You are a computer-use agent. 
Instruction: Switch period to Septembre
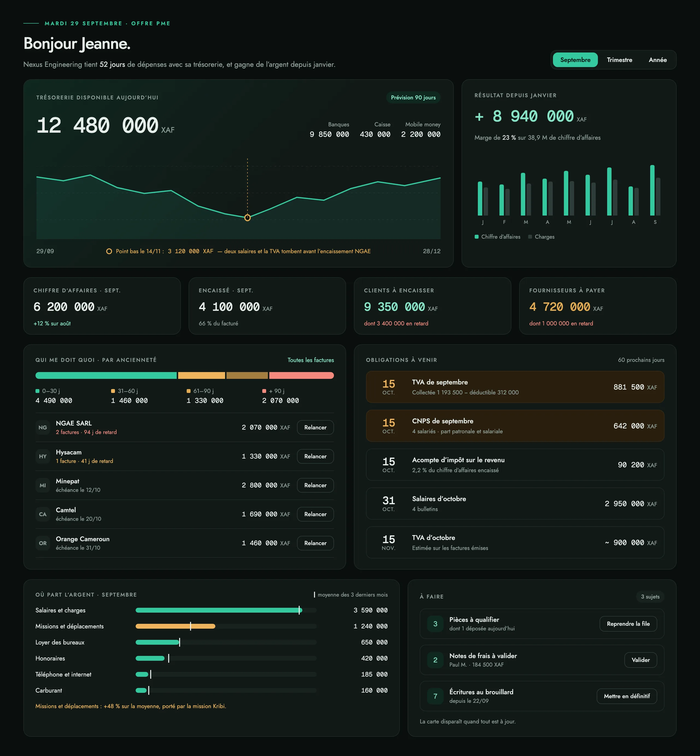point(575,60)
